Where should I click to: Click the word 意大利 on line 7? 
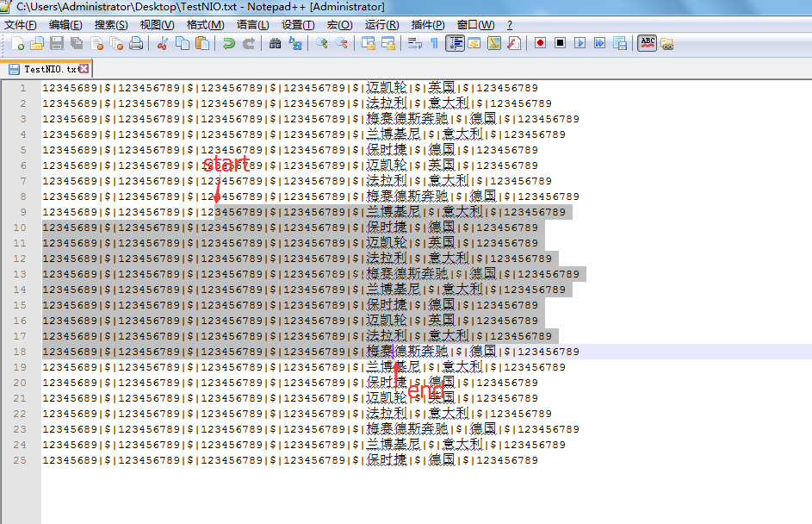(x=449, y=181)
